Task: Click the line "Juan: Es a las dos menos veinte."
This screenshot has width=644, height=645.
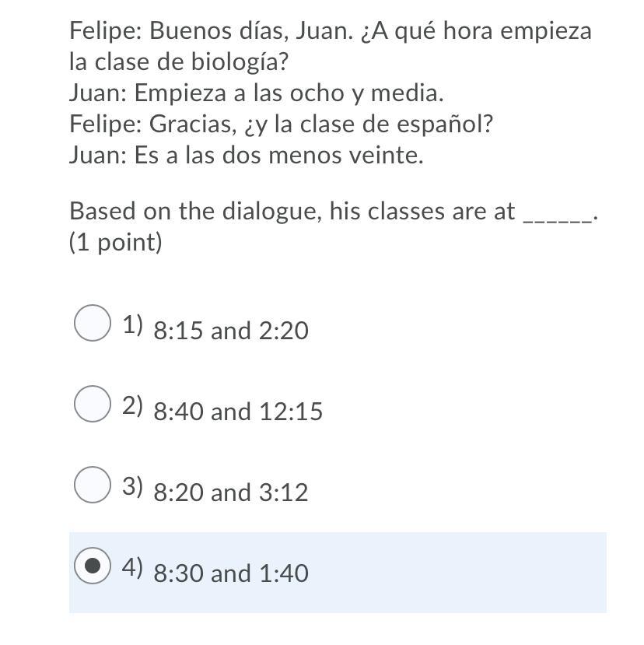Action: tap(246, 156)
